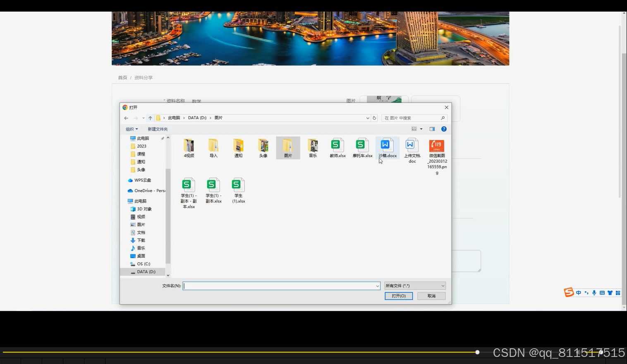Select the 沙箱.docx Word file
627x364 pixels.
click(x=387, y=148)
